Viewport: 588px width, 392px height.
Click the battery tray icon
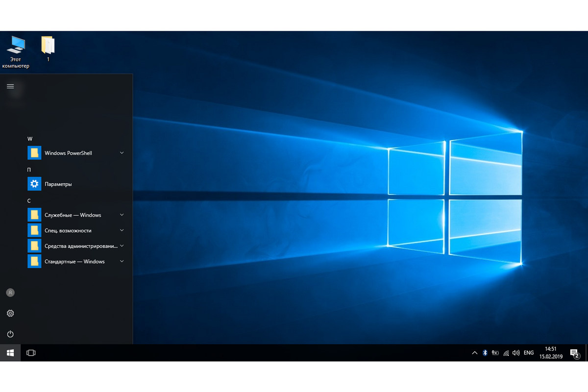click(495, 353)
